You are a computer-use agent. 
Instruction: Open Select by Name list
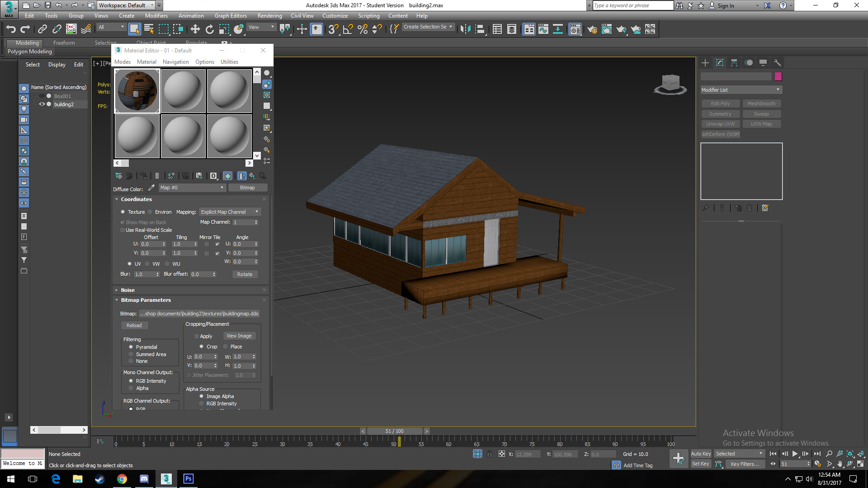point(149,29)
